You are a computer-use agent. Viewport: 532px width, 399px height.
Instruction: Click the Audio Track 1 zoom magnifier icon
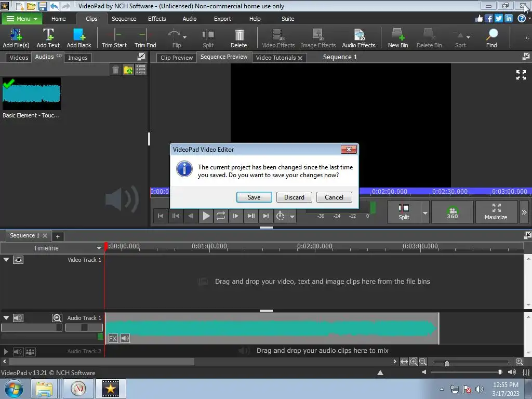[x=57, y=318]
